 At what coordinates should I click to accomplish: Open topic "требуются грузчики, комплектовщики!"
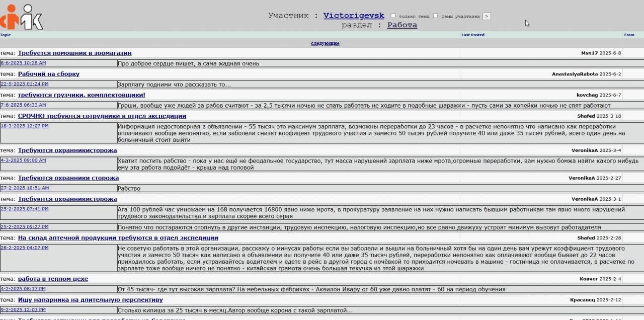point(82,95)
